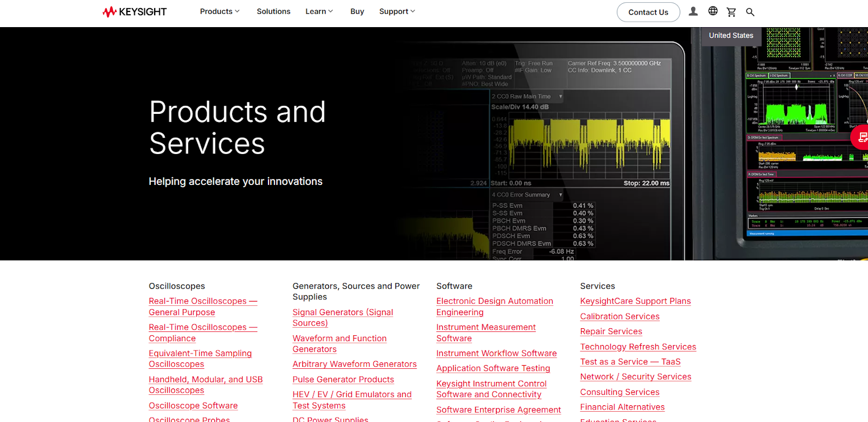Open Real-Time Oscilloscopes — General Purpose link

203,306
